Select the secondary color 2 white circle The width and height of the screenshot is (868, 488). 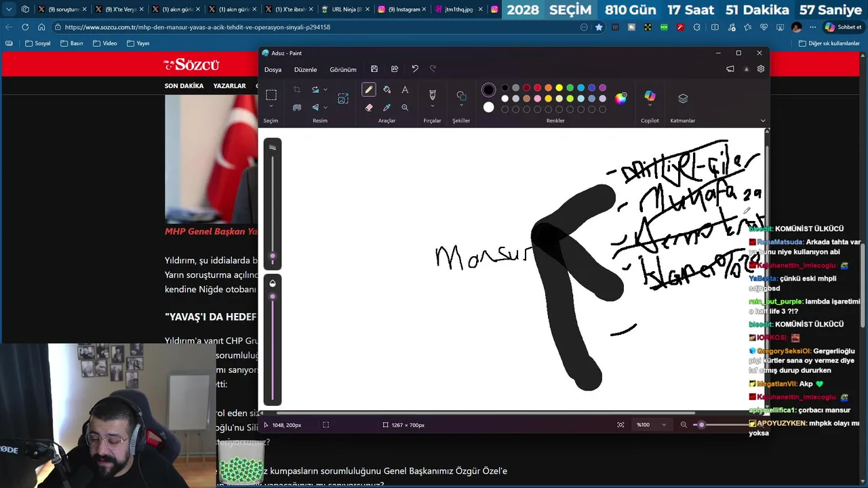click(488, 107)
